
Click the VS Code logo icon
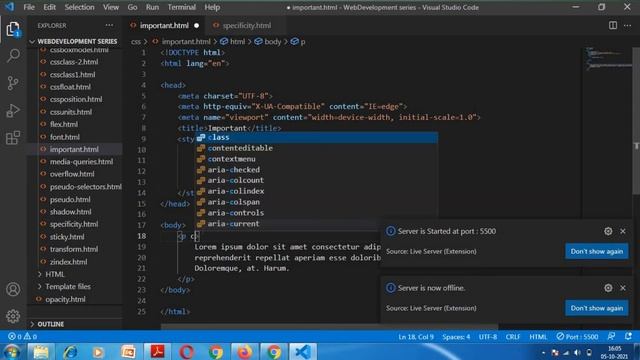[9, 7]
